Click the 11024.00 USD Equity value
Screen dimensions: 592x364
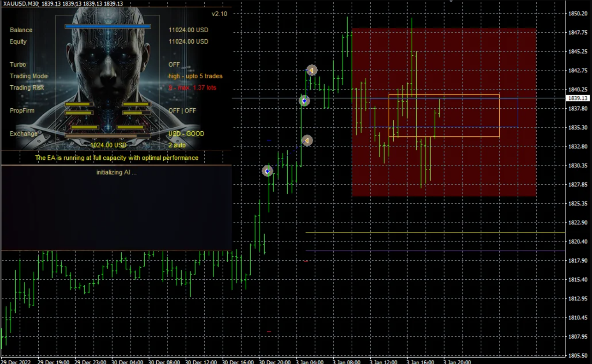coord(188,41)
